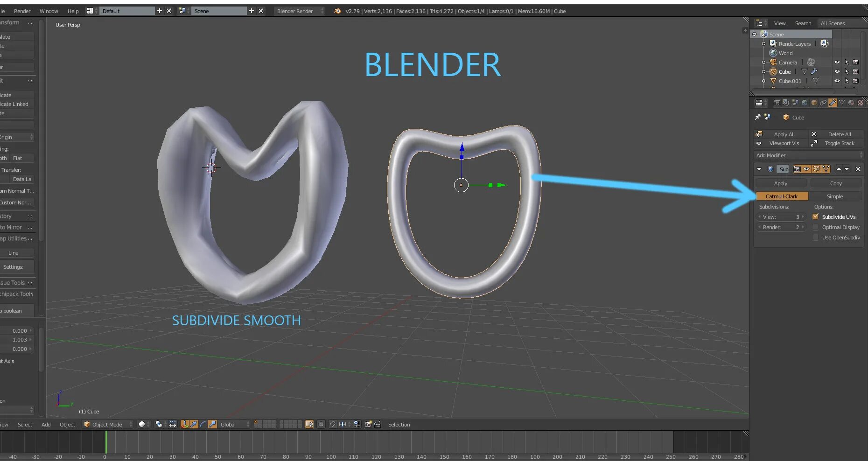Viewport: 868px width, 461px height.
Task: Click the viewport shading sphere icon
Action: [142, 424]
